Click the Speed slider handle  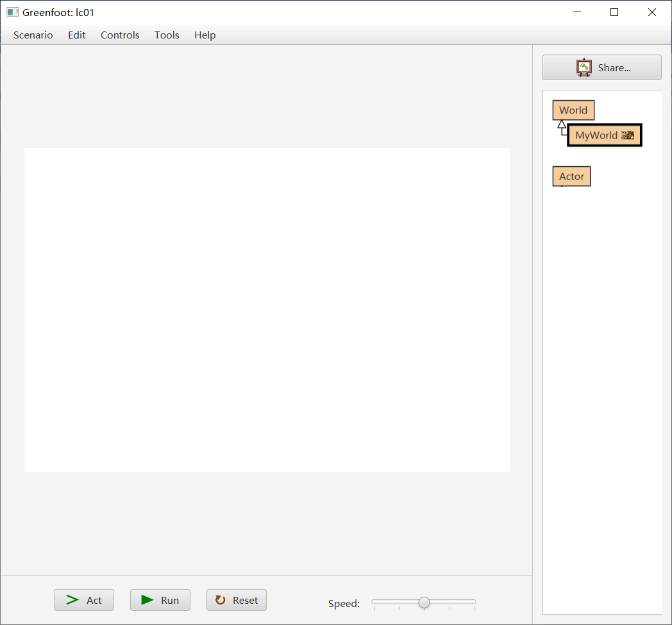coord(424,602)
